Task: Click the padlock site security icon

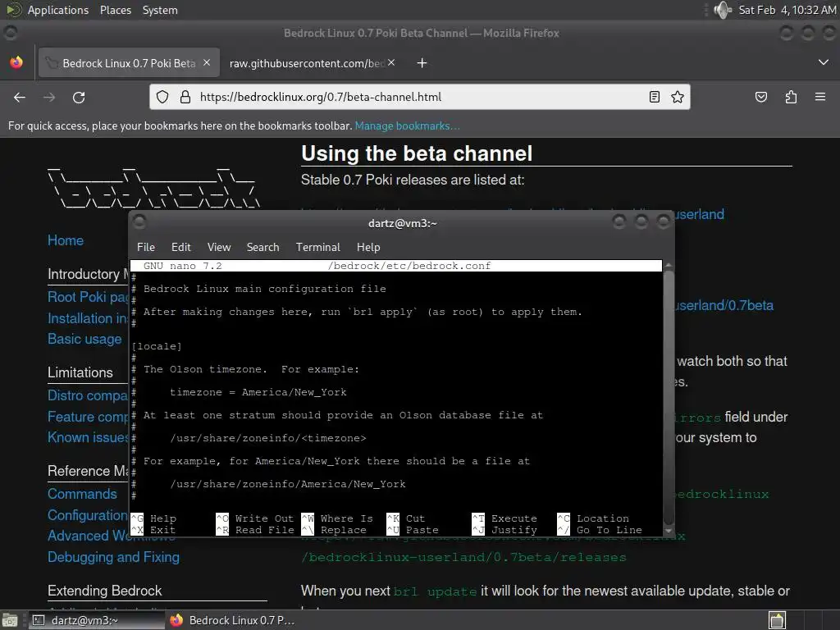Action: (x=185, y=97)
